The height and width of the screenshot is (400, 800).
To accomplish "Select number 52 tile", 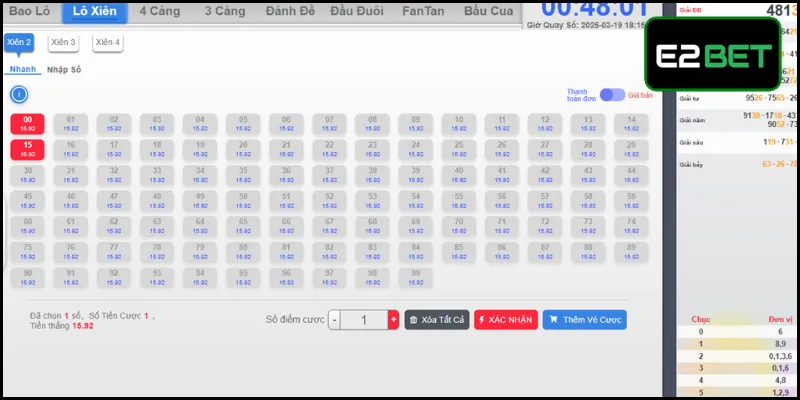I will point(330,201).
